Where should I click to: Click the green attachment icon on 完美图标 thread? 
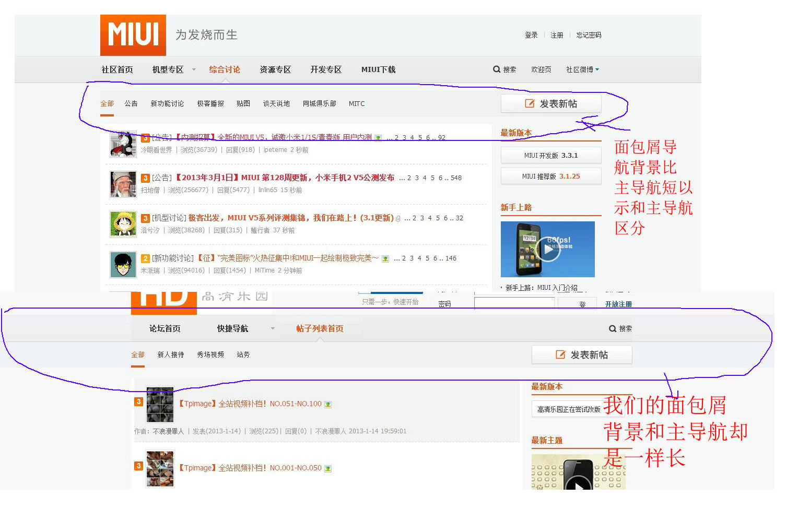pyautogui.click(x=385, y=258)
